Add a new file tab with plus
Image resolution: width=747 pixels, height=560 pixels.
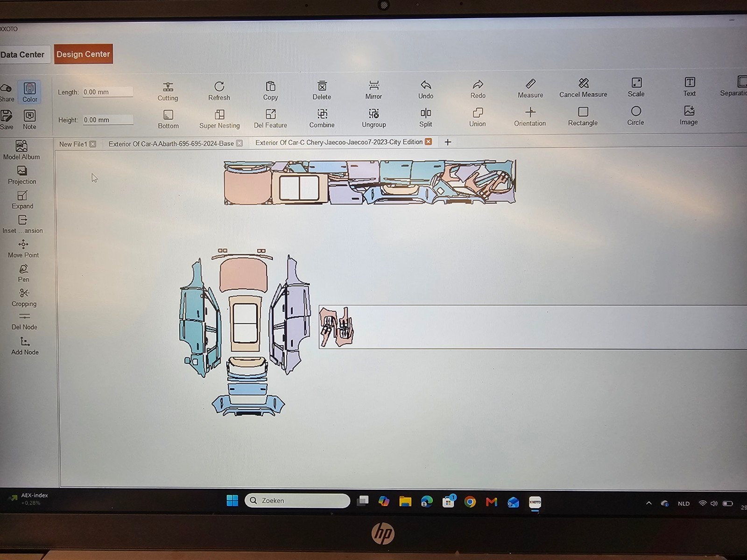(x=448, y=142)
